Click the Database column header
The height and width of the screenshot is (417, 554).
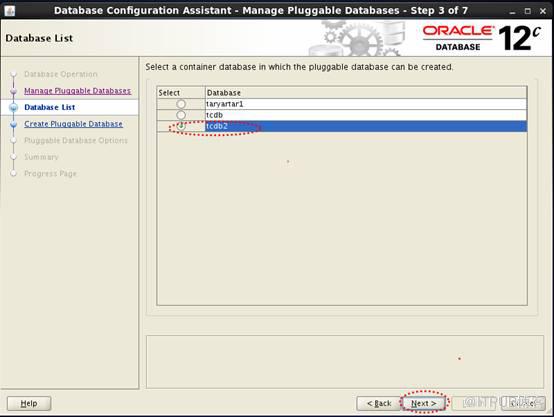tap(366, 93)
